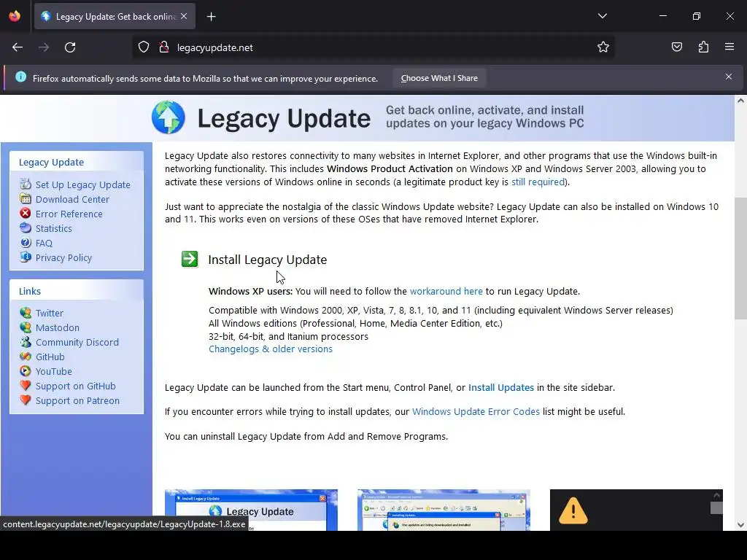Bookmark this page with the star icon
Screen dimensions: 747x560
tap(603, 47)
